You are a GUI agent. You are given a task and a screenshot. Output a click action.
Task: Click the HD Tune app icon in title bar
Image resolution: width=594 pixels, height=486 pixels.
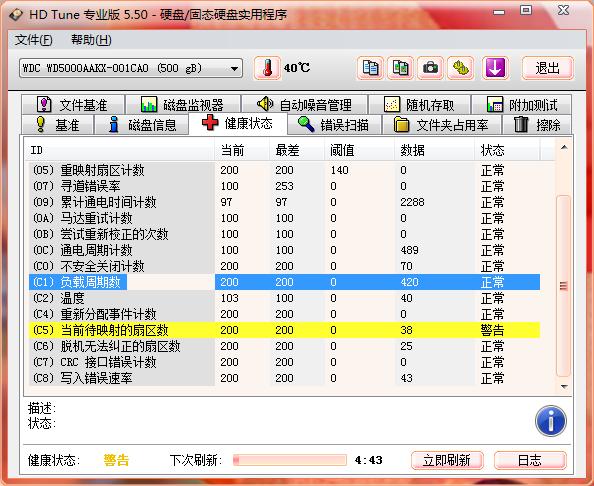pyautogui.click(x=16, y=15)
